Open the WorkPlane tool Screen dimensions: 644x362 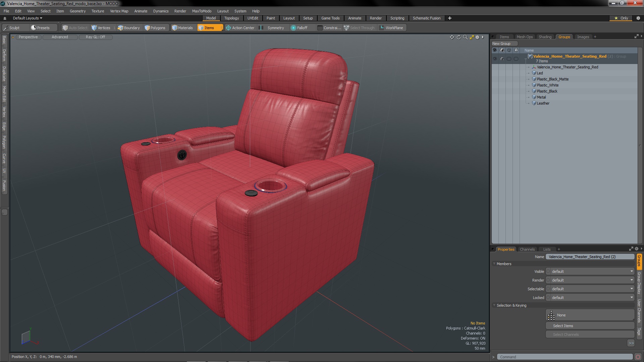(391, 28)
